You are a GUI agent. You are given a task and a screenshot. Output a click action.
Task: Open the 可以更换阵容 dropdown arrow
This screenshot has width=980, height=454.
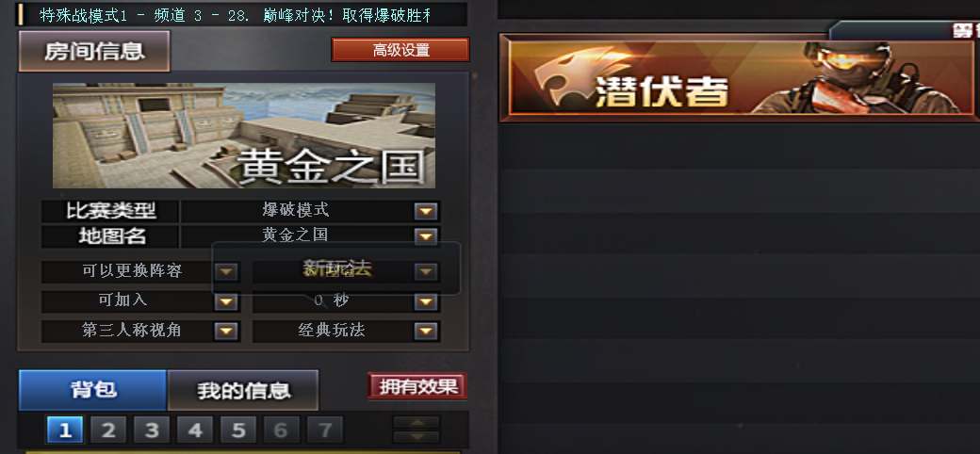point(226,271)
